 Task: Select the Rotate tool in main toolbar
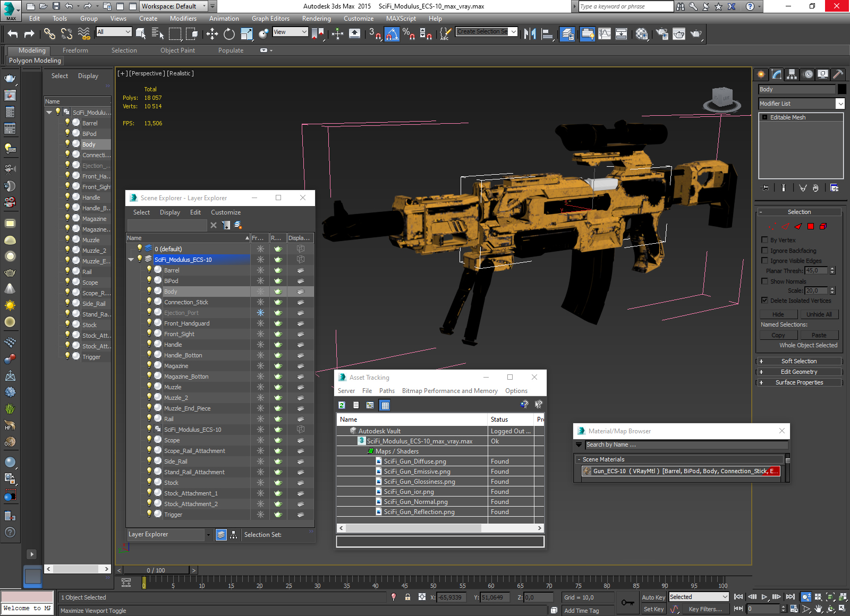pos(229,34)
